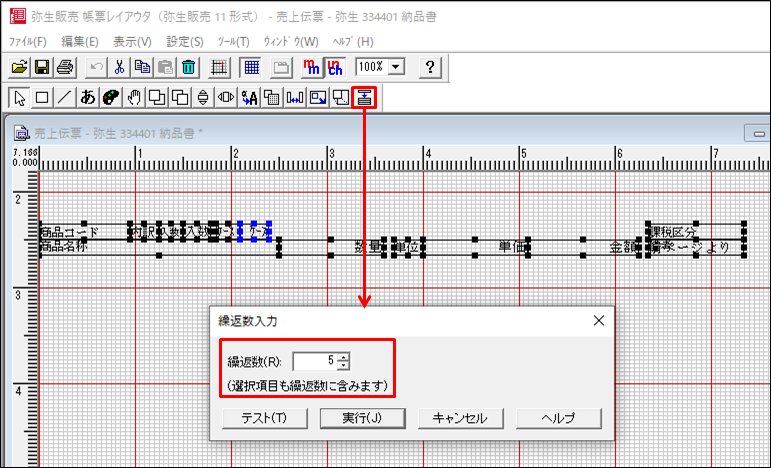Open help with the question mark icon
This screenshot has width=771, height=468.
430,67
